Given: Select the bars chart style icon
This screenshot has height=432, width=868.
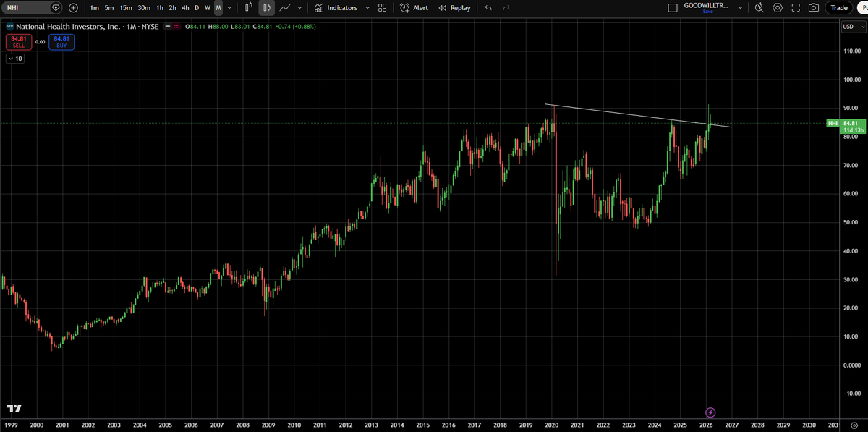Looking at the screenshot, I should click(x=249, y=7).
